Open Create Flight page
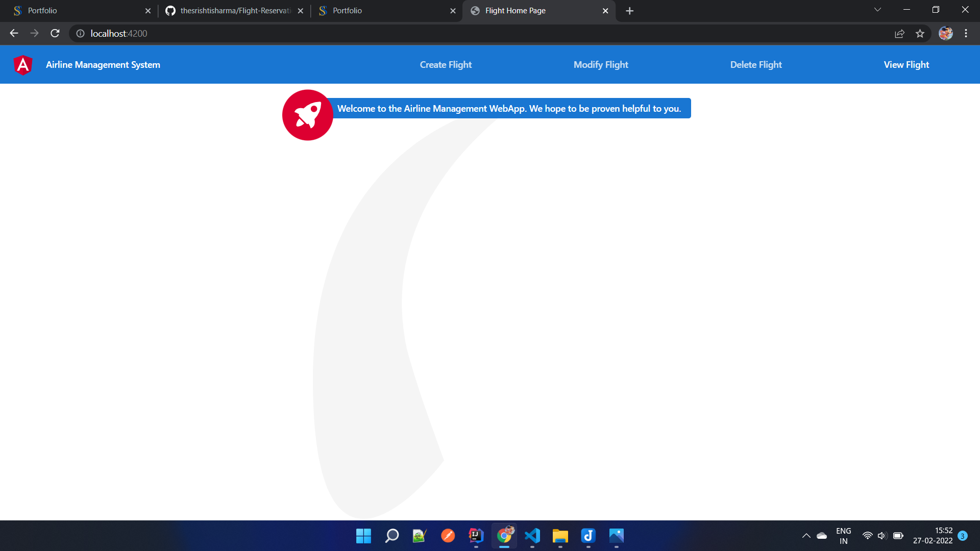Screen dimensions: 980x551 point(445,64)
